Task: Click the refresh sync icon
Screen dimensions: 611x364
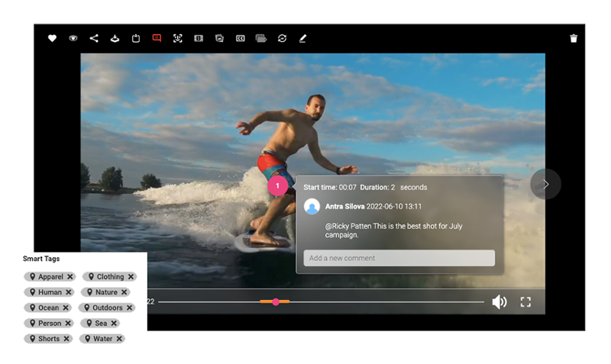Action: tap(282, 38)
